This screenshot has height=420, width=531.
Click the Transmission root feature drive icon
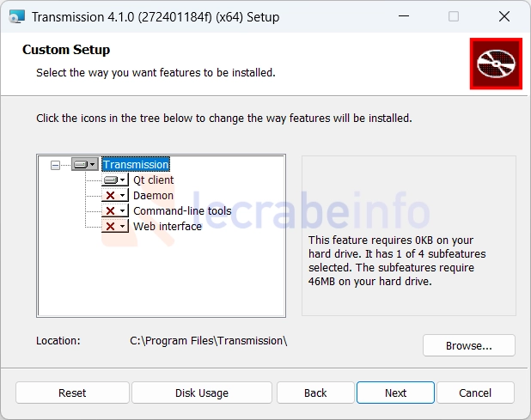tap(84, 164)
